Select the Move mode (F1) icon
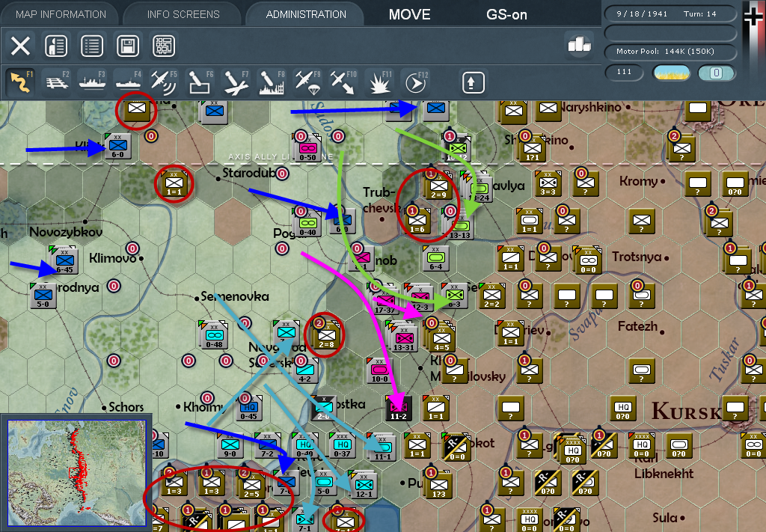 coord(20,82)
